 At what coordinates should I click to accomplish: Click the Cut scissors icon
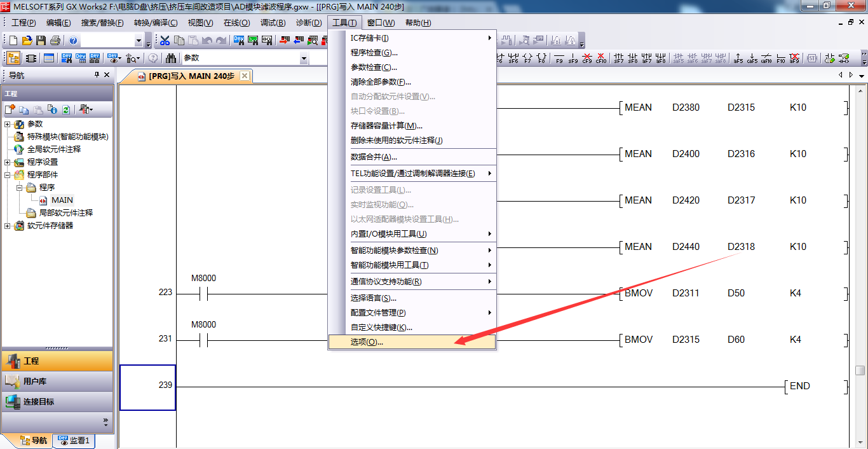coord(165,41)
